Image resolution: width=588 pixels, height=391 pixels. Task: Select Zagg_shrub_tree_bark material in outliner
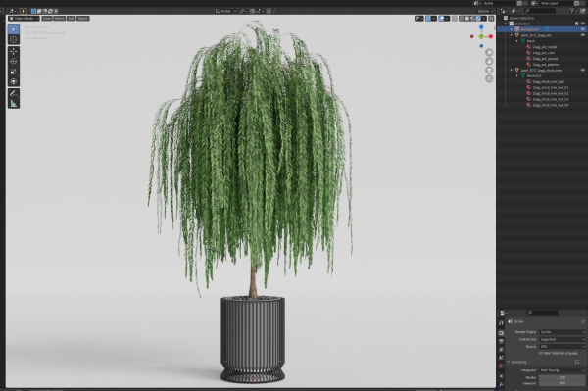[548, 81]
